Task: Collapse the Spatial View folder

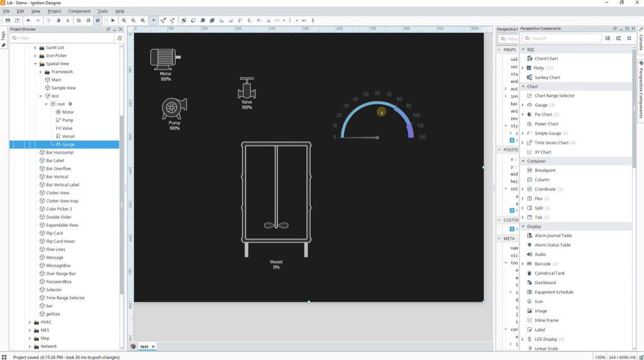Action: tap(35, 64)
